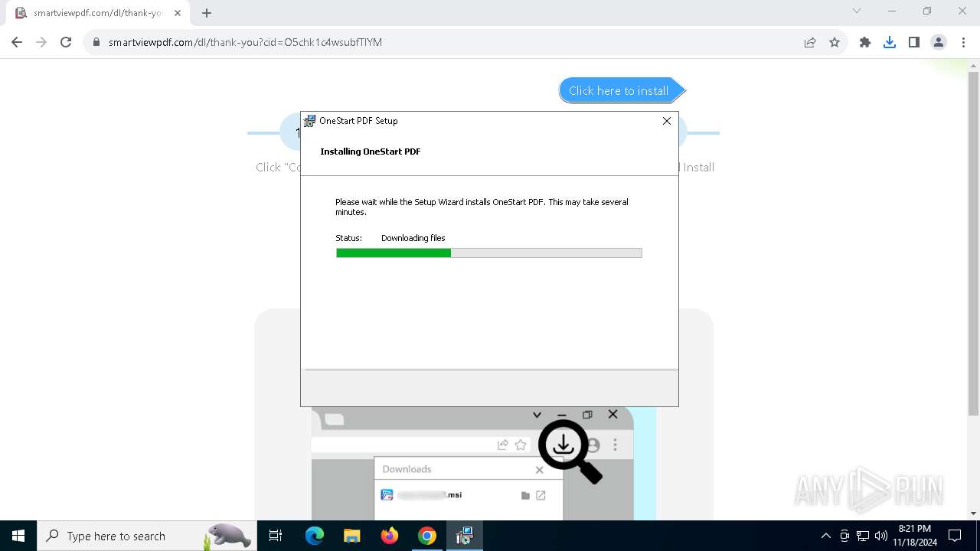Go back to previous page in Chrome
980x551 pixels.
[17, 42]
